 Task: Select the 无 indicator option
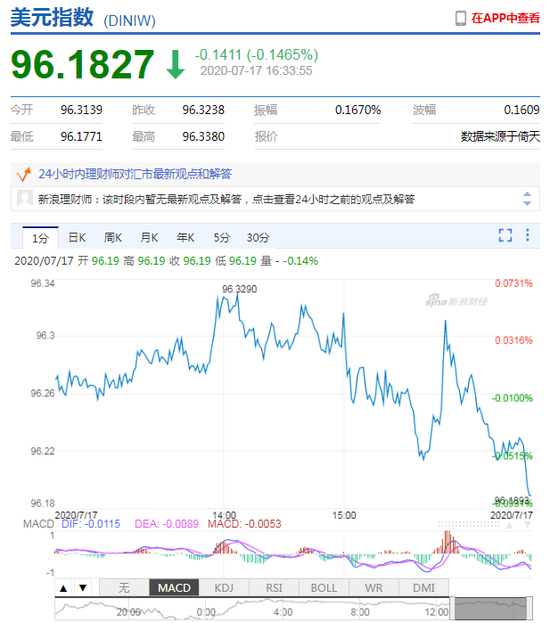[x=124, y=588]
